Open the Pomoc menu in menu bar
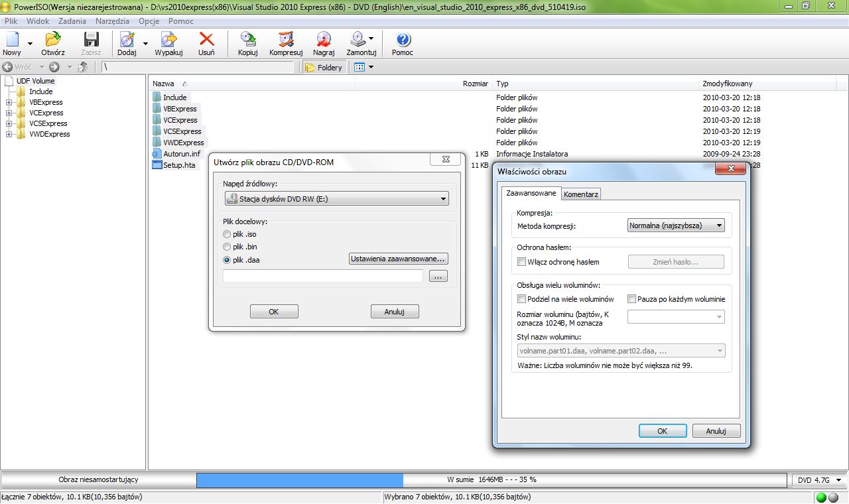Screen dimensions: 849x504 tap(181, 21)
